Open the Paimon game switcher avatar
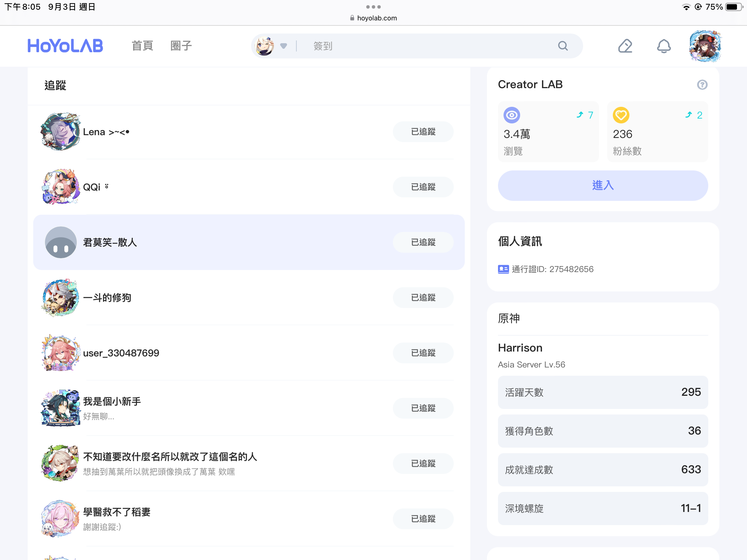This screenshot has width=747, height=560. point(265,46)
